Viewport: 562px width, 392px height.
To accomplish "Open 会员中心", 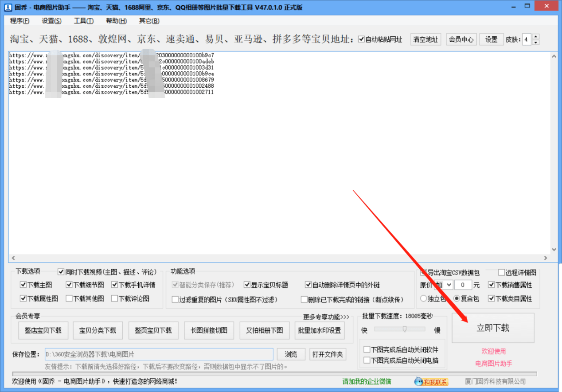I will (x=461, y=39).
